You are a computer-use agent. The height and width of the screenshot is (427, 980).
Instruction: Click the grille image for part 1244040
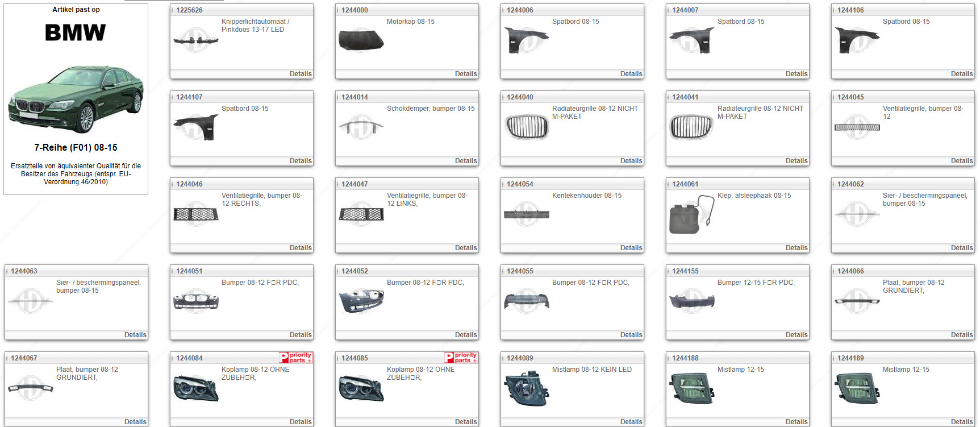click(527, 127)
